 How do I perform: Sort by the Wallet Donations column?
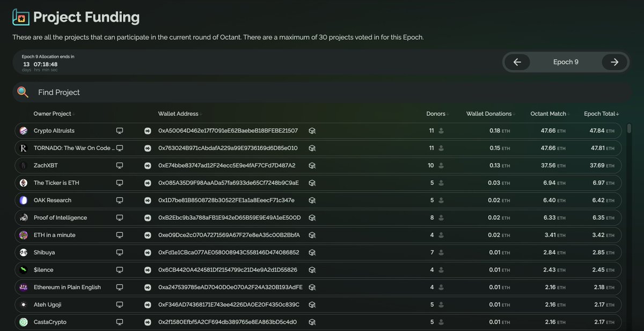point(489,114)
